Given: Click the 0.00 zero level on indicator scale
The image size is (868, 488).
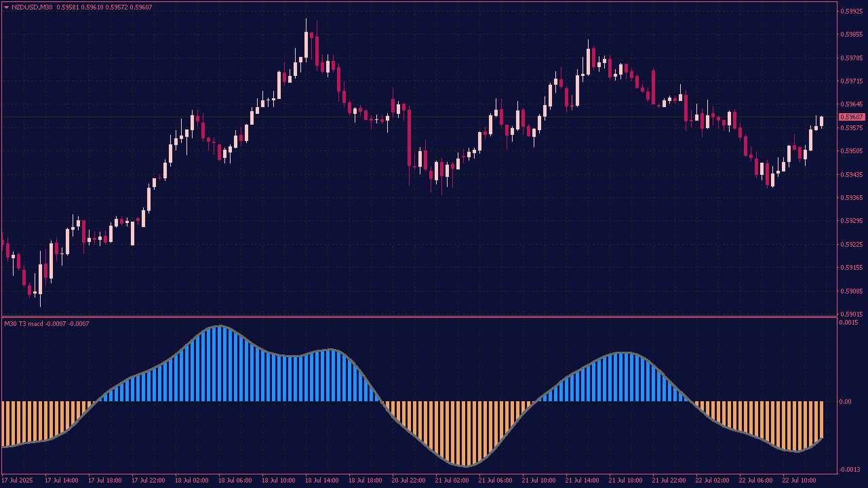Looking at the screenshot, I should click(846, 401).
